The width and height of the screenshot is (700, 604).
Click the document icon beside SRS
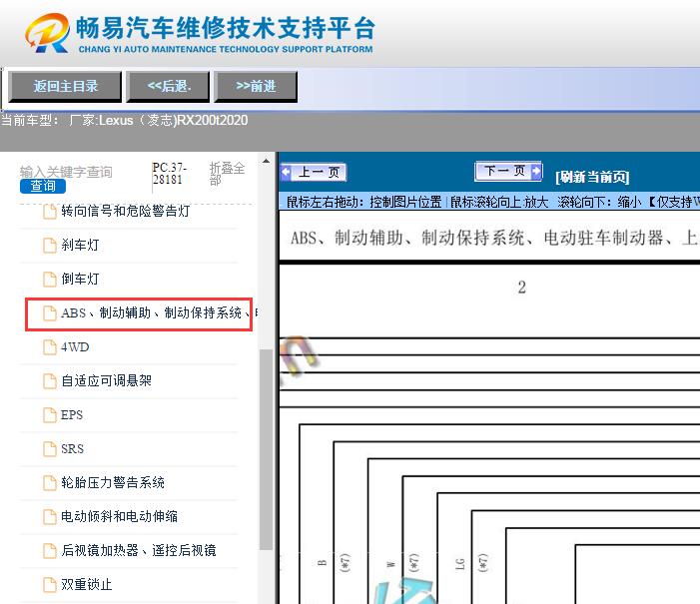50,449
